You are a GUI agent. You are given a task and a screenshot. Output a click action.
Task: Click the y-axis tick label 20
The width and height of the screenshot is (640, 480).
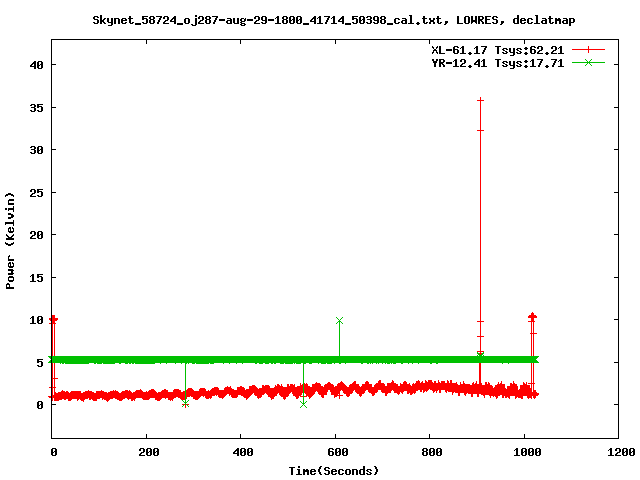[x=37, y=235]
